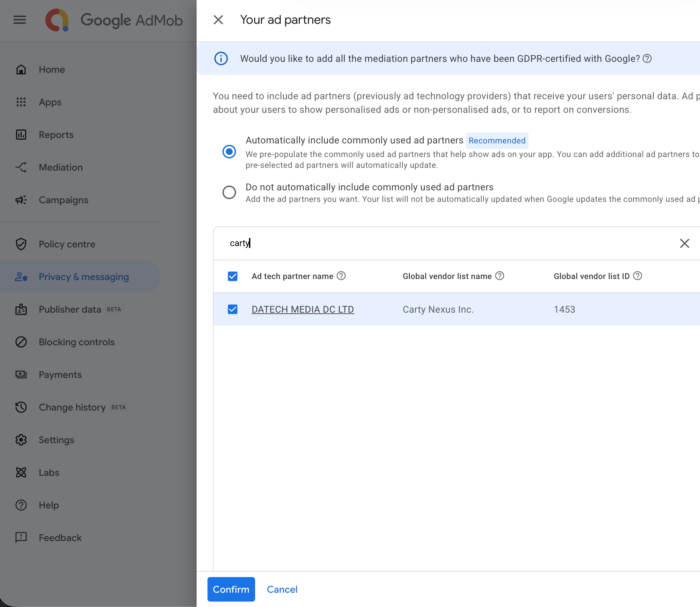Image resolution: width=700 pixels, height=607 pixels.
Task: Click the Google AdMob logo
Action: [114, 20]
